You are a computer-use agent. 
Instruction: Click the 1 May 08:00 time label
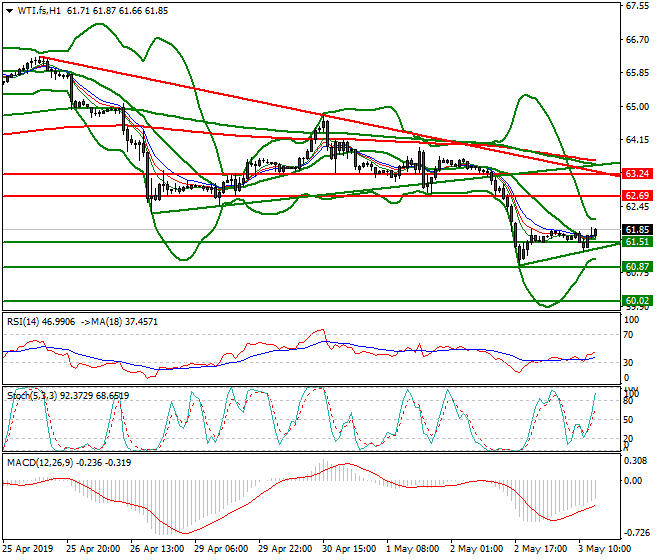coord(412,549)
